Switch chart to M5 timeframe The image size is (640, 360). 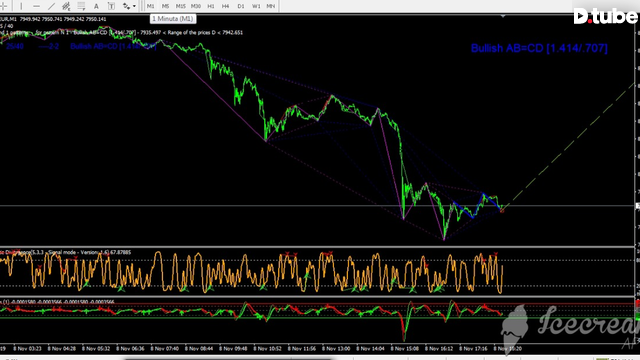[x=165, y=6]
